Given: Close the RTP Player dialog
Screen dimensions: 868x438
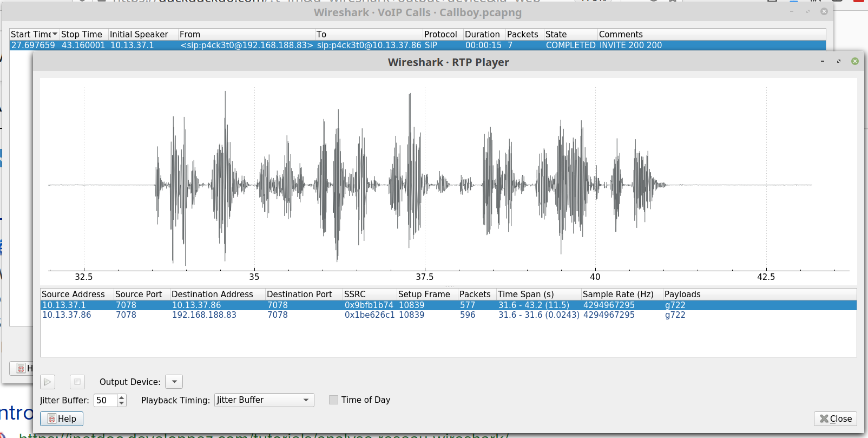Looking at the screenshot, I should tap(835, 419).
